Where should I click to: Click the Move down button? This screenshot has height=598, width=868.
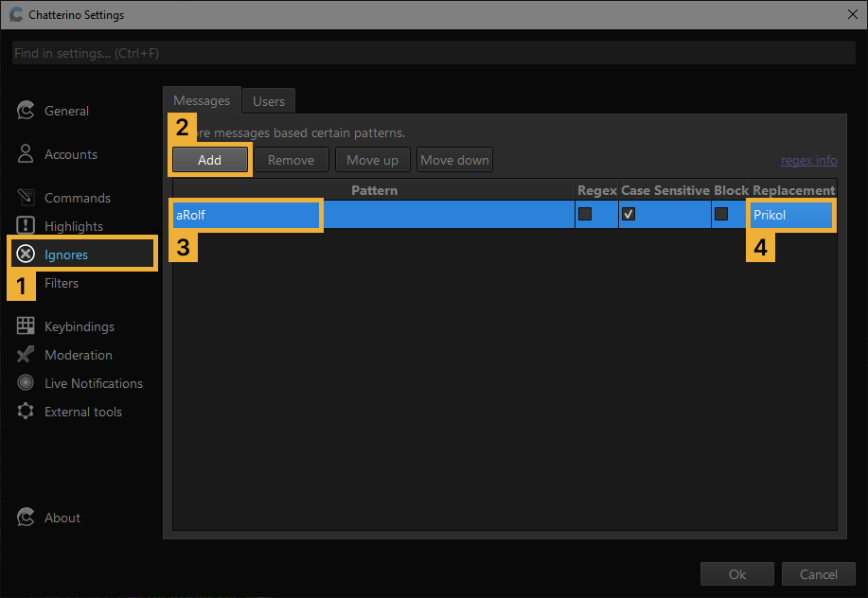(x=454, y=160)
